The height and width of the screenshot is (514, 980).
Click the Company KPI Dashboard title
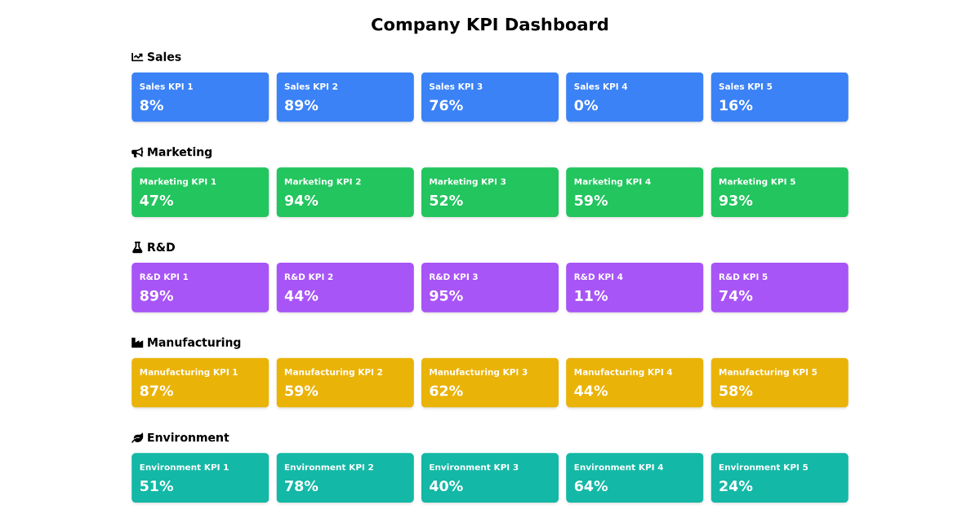(x=490, y=24)
